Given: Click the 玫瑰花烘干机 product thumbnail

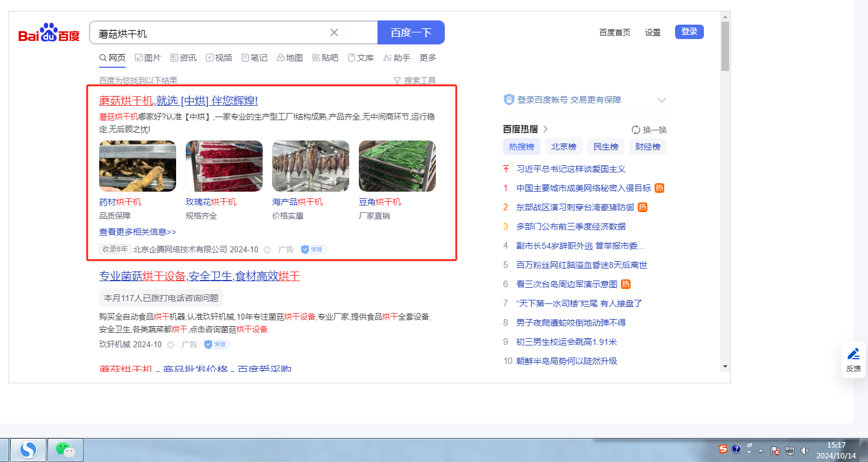Looking at the screenshot, I should (224, 166).
